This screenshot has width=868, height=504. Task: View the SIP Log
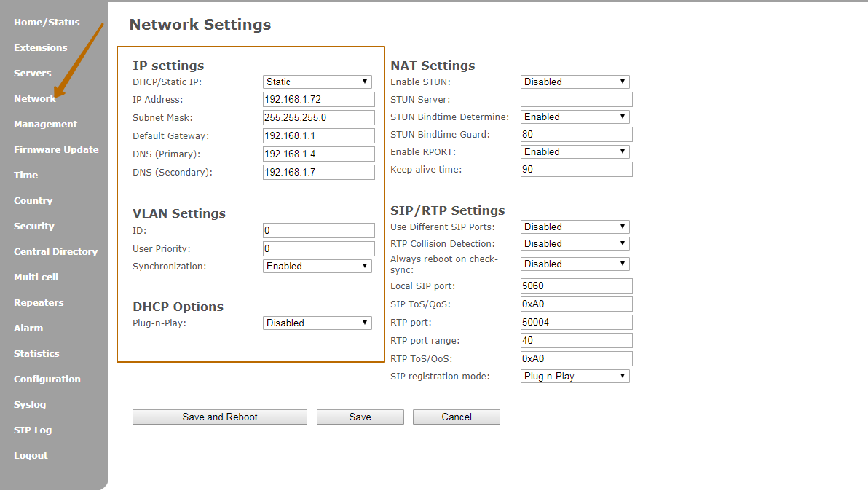pyautogui.click(x=33, y=430)
